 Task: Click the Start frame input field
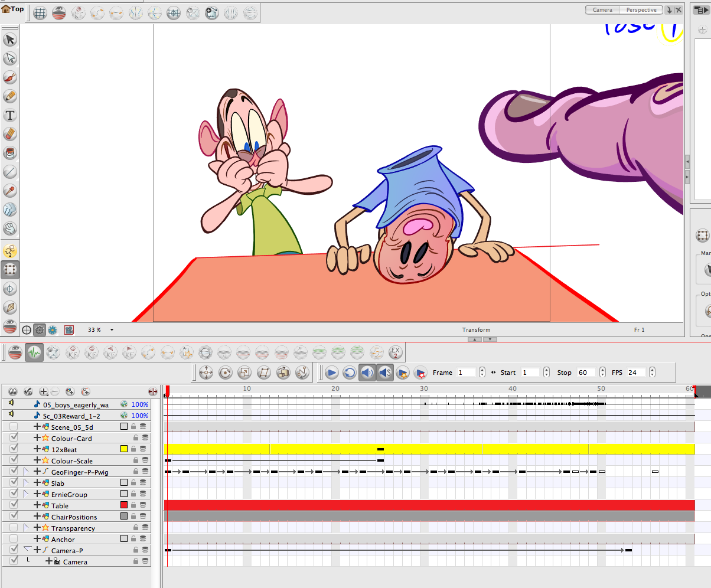point(530,373)
